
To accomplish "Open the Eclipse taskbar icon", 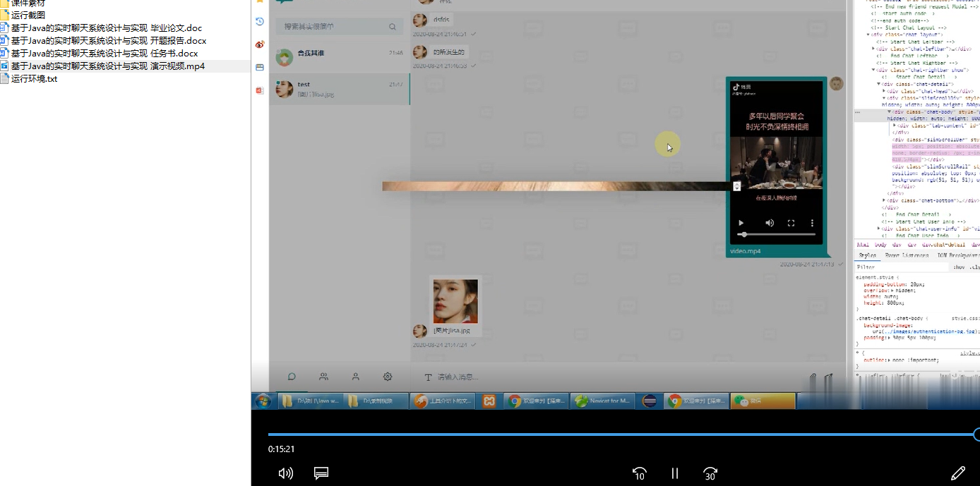I will [x=650, y=401].
